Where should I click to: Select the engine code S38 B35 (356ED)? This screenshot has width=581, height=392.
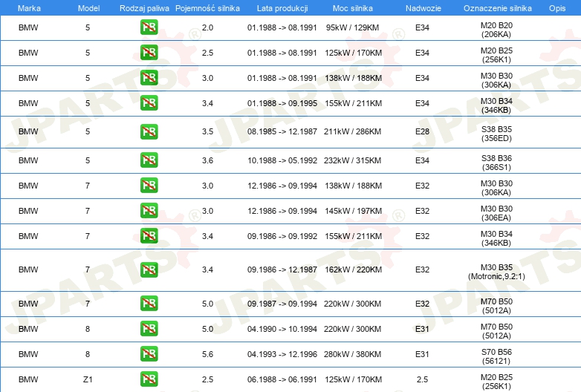point(496,134)
